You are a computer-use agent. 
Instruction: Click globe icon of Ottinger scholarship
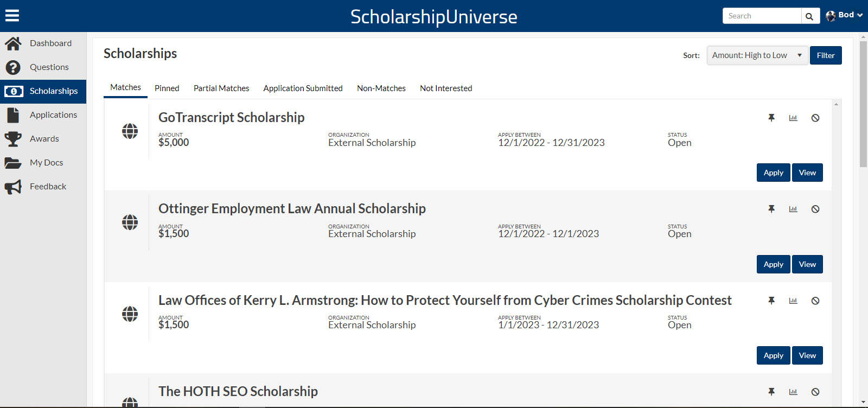[x=130, y=222]
